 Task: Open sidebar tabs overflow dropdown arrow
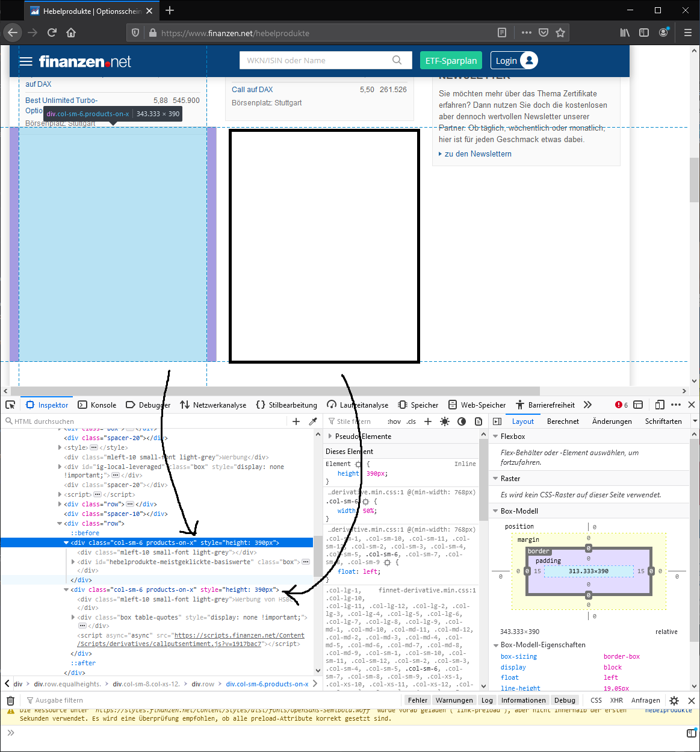pos(695,421)
